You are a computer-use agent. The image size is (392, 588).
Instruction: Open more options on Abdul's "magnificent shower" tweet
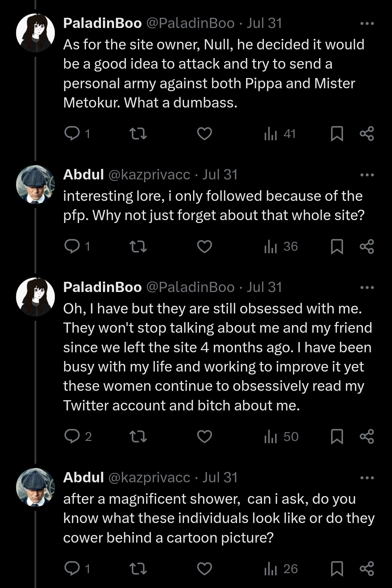pos(367,478)
